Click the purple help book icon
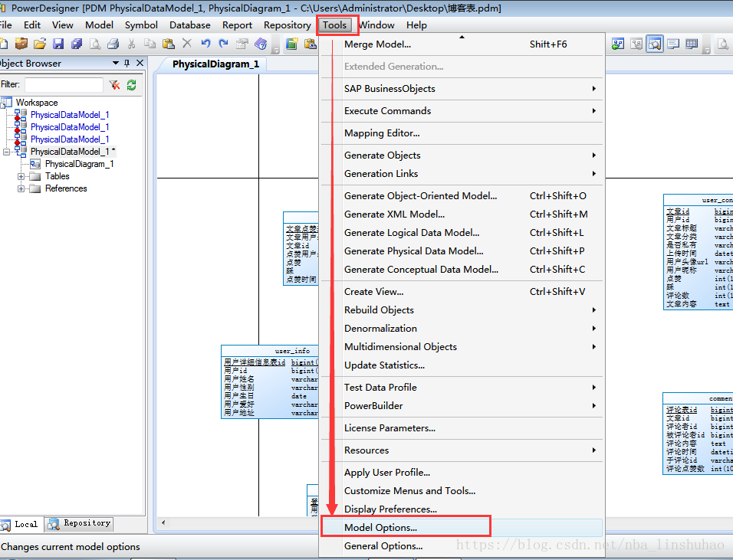This screenshot has height=560, width=733. click(261, 44)
